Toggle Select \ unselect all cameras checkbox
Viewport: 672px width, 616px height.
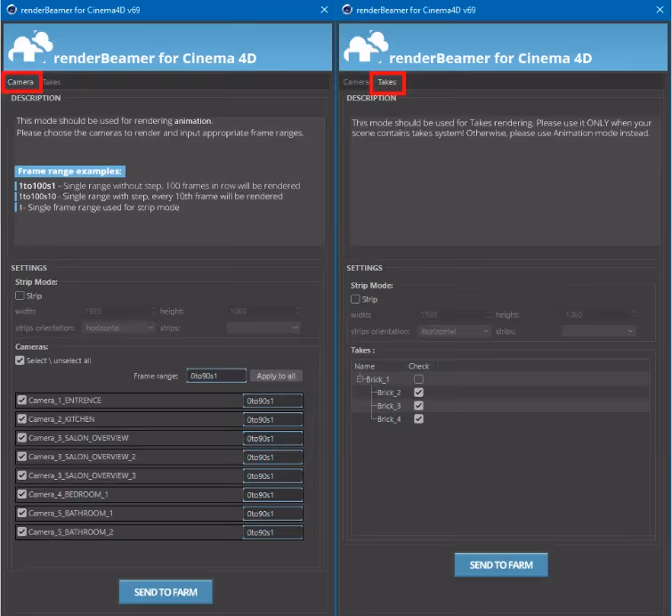(20, 361)
